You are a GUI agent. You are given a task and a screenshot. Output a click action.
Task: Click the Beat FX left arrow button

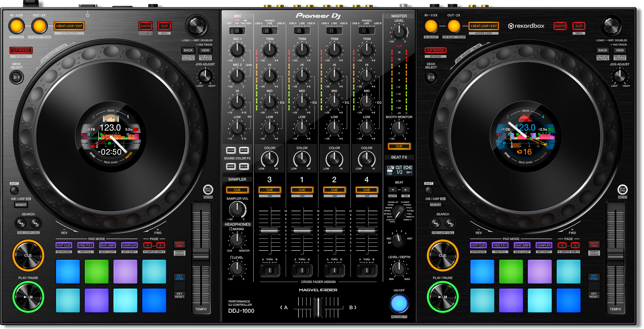393,190
